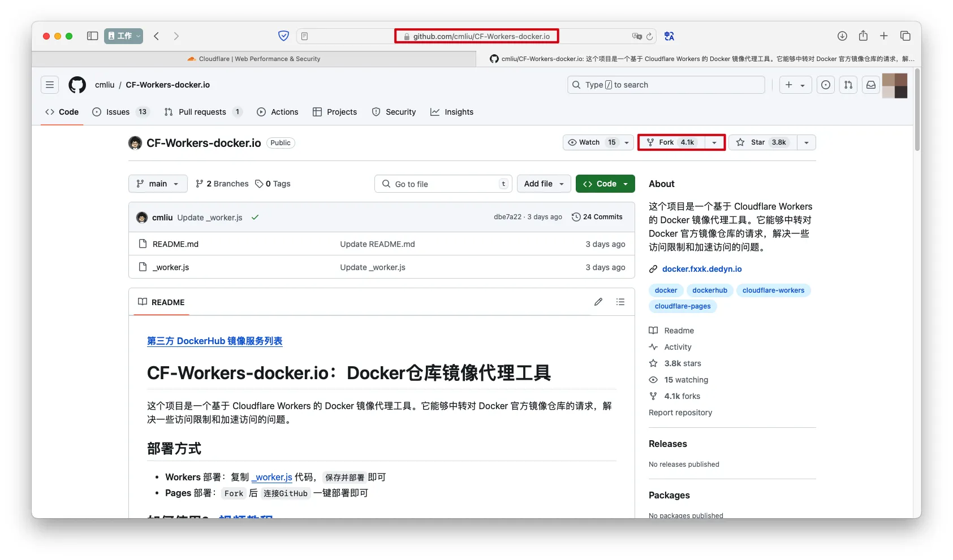This screenshot has width=953, height=560.
Task: Open the Add file dropdown
Action: coord(544,184)
